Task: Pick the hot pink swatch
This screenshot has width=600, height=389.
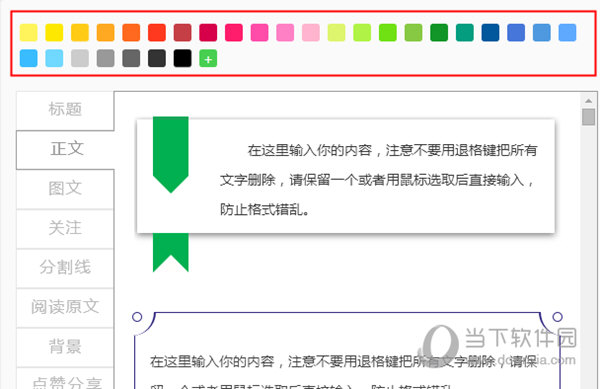Action: pyautogui.click(x=259, y=32)
